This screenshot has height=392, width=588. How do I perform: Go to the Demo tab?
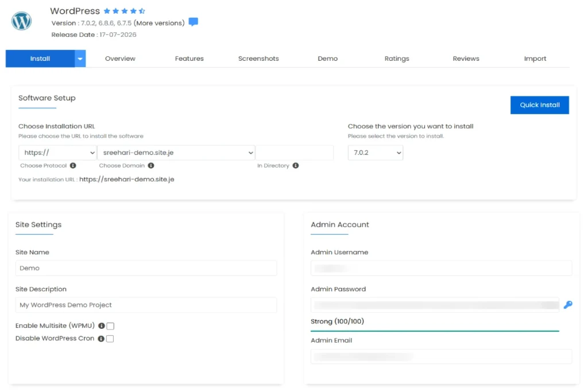click(x=327, y=59)
